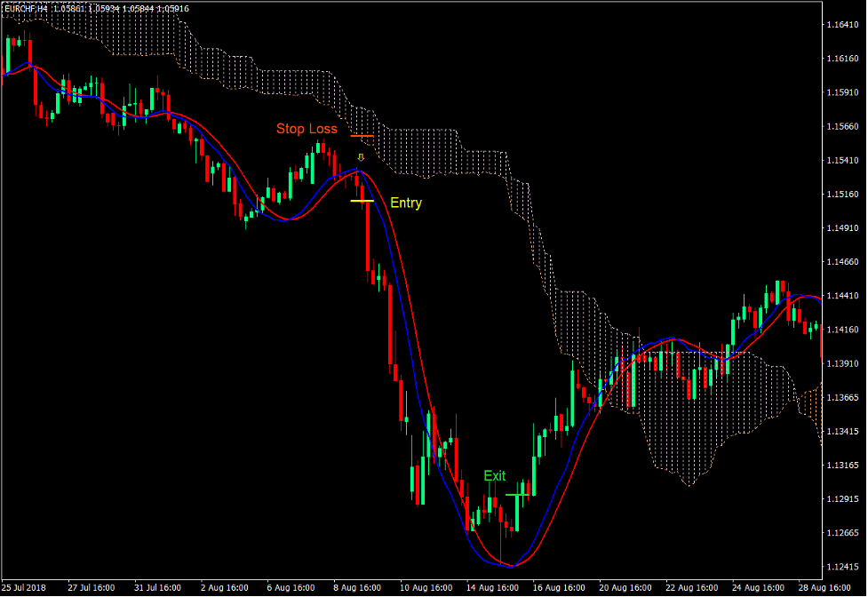Select the "Stop Loss" text label

click(307, 128)
